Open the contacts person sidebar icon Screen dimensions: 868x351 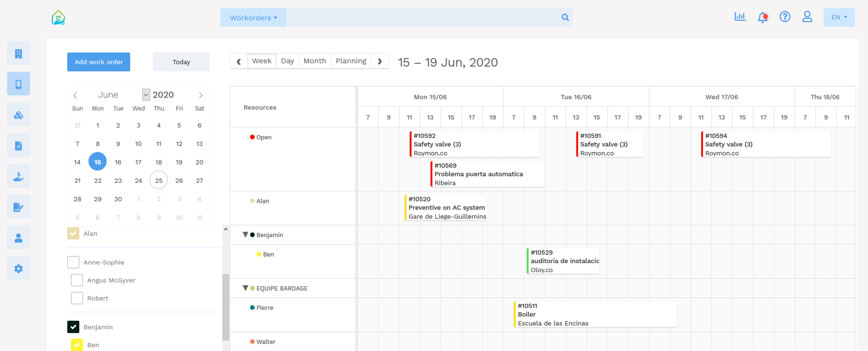coord(19,238)
